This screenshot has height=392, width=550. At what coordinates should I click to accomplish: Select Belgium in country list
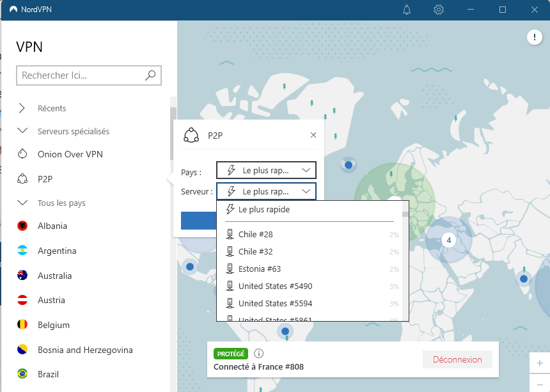[86, 325]
